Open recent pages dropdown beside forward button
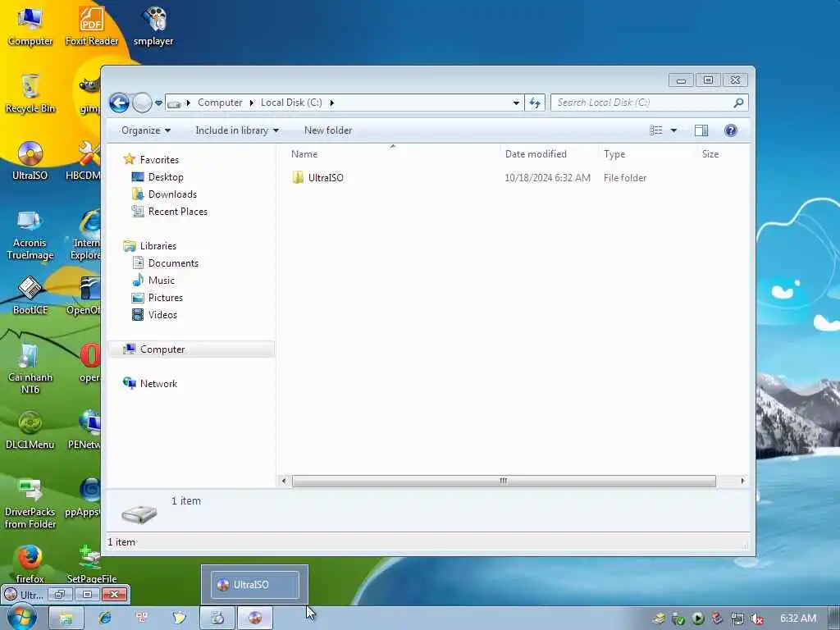This screenshot has width=840, height=630. 158,103
